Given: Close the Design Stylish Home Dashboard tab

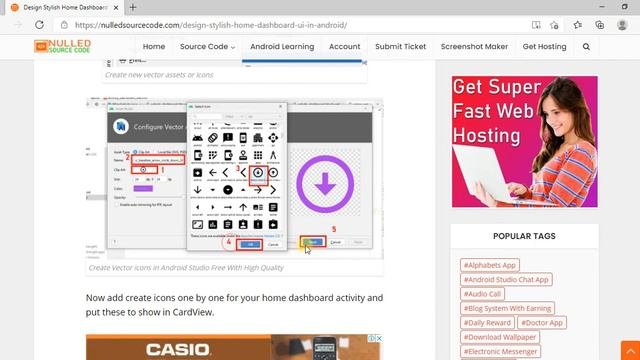Looking at the screenshot, I should coord(116,7).
